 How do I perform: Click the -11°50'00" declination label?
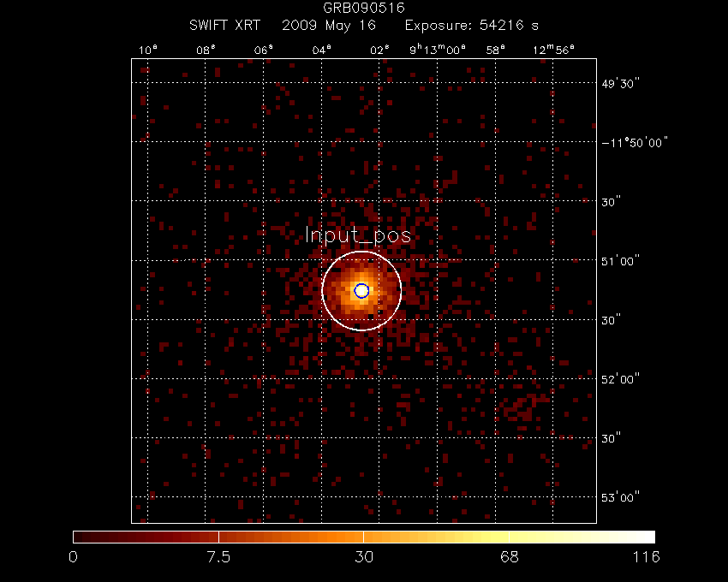pyautogui.click(x=633, y=141)
